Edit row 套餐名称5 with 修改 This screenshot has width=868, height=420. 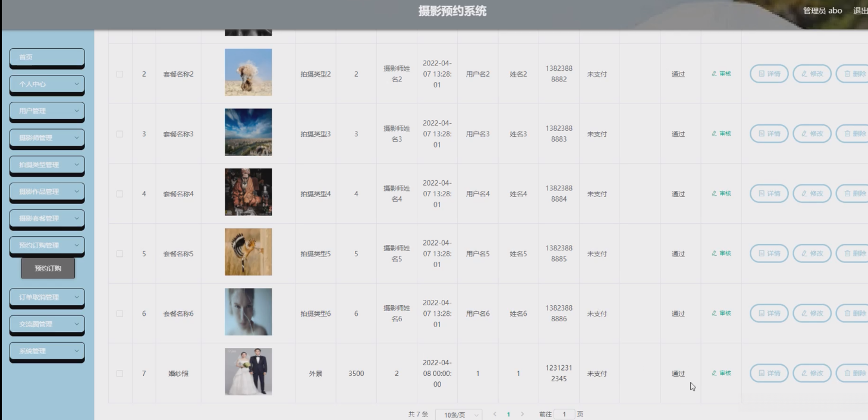(812, 253)
